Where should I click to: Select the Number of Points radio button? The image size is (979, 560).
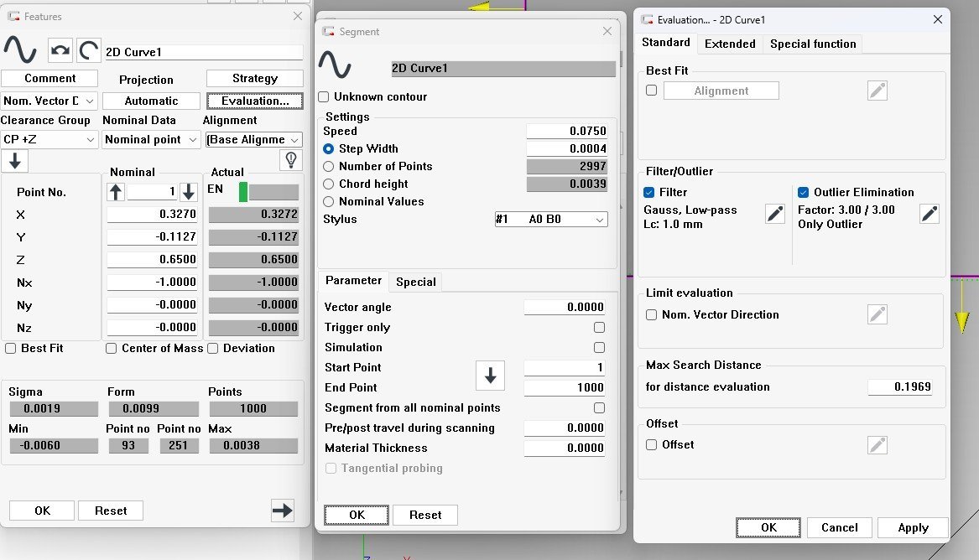(x=329, y=167)
